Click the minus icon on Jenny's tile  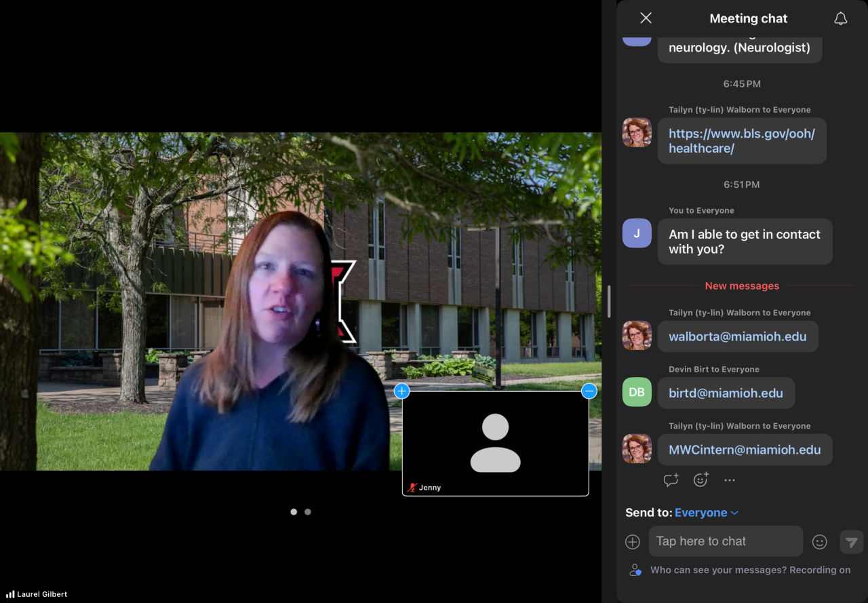pyautogui.click(x=589, y=391)
